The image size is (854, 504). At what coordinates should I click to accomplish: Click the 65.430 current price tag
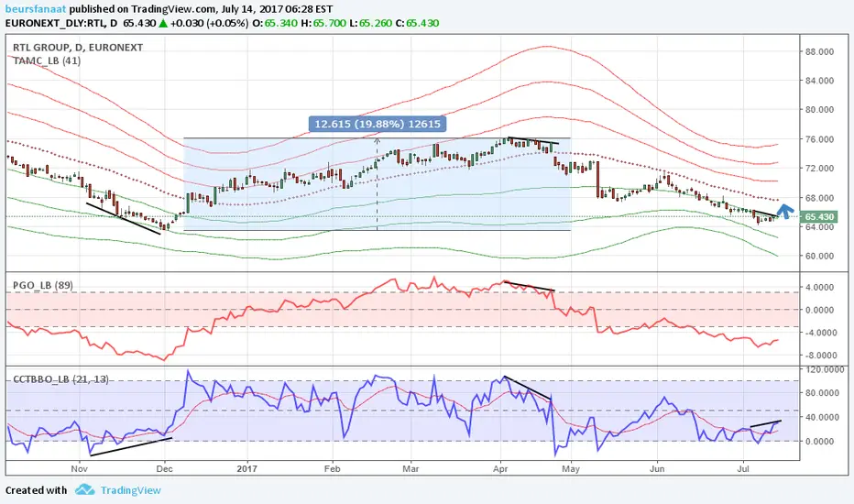pyautogui.click(x=818, y=217)
